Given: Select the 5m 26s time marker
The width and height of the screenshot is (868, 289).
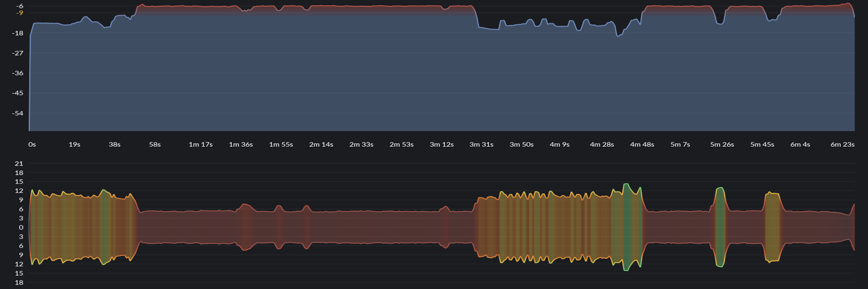Looking at the screenshot, I should coord(722,144).
